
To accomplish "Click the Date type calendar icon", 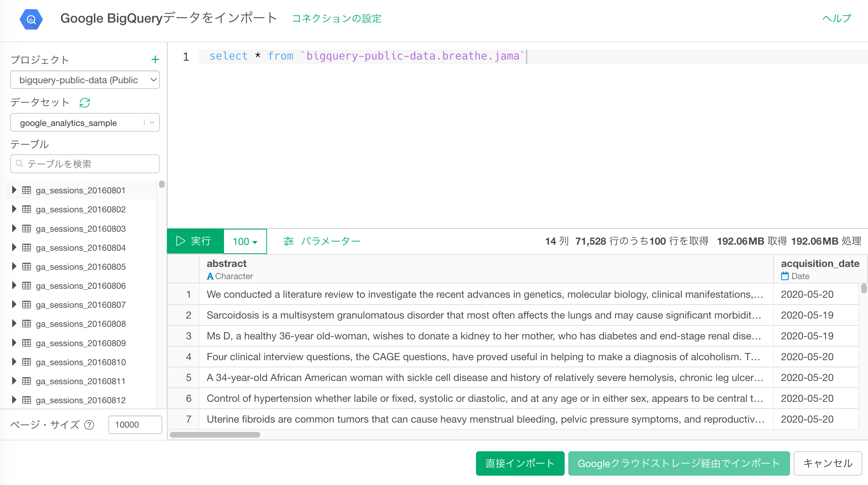I will (x=785, y=276).
